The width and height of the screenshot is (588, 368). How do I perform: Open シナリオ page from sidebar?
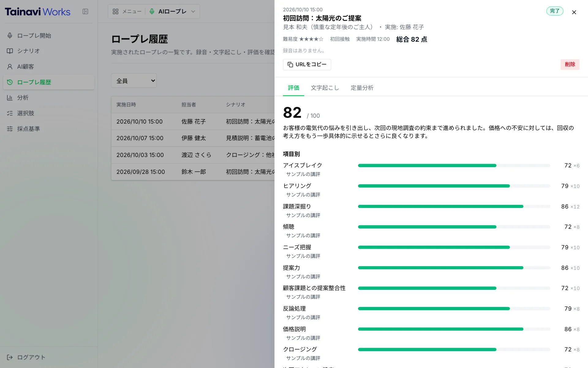pyautogui.click(x=49, y=51)
